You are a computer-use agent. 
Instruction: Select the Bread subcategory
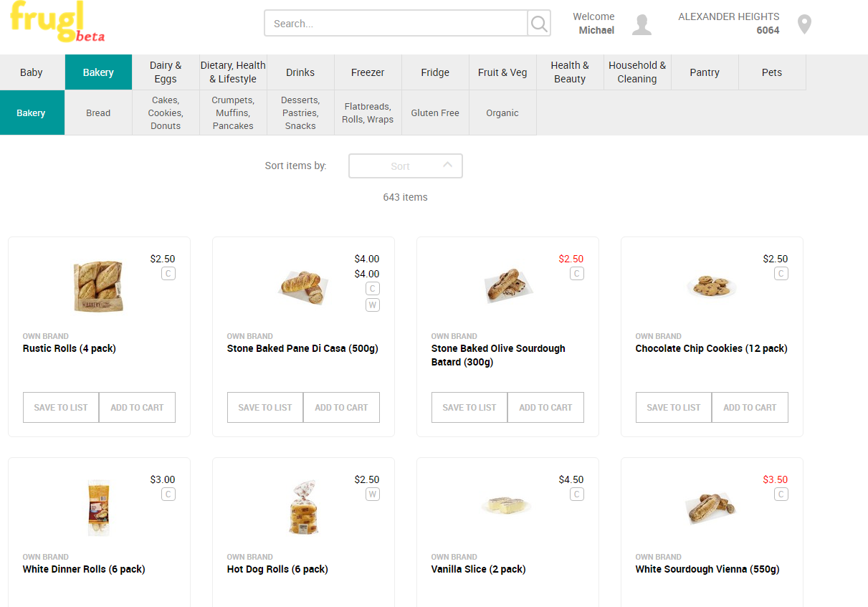pyautogui.click(x=98, y=113)
